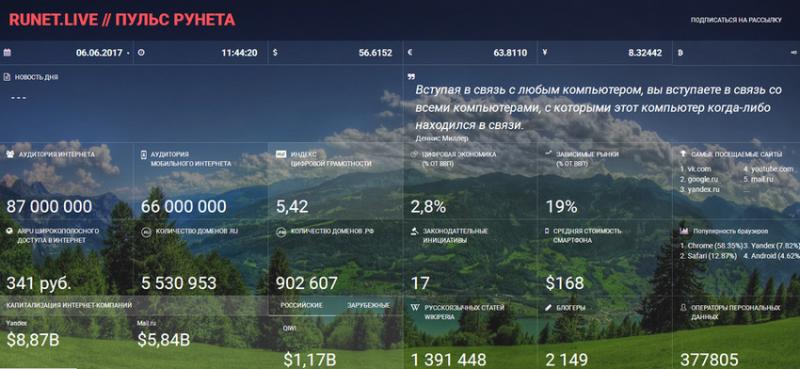The height and width of the screenshot is (369, 800).
Task: Click the Wikipedia W icon
Action: point(415,308)
